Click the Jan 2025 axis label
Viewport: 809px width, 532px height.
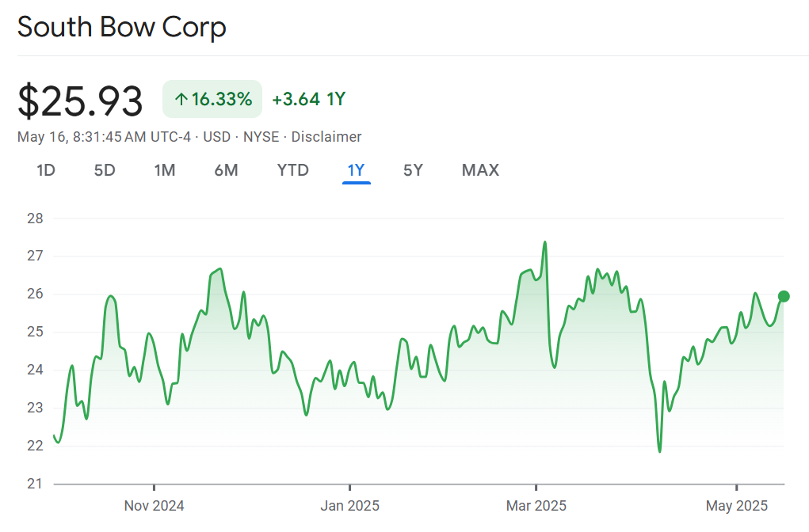coord(349,506)
